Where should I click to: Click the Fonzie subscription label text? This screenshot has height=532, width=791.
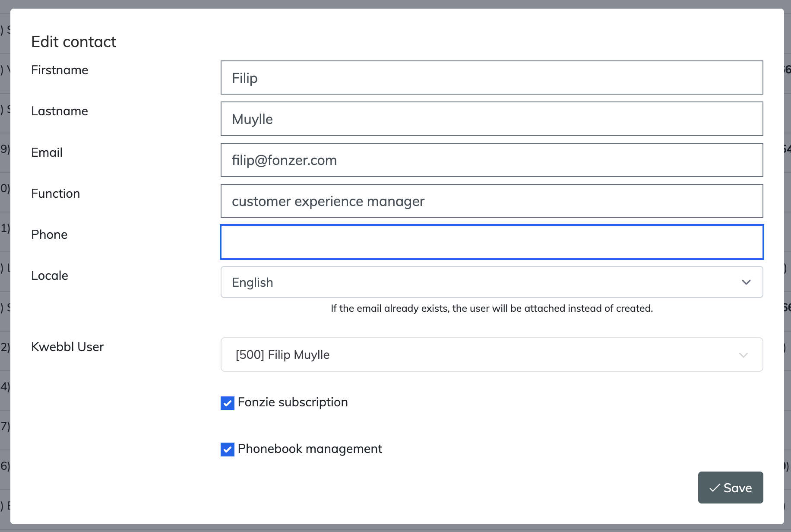(292, 402)
